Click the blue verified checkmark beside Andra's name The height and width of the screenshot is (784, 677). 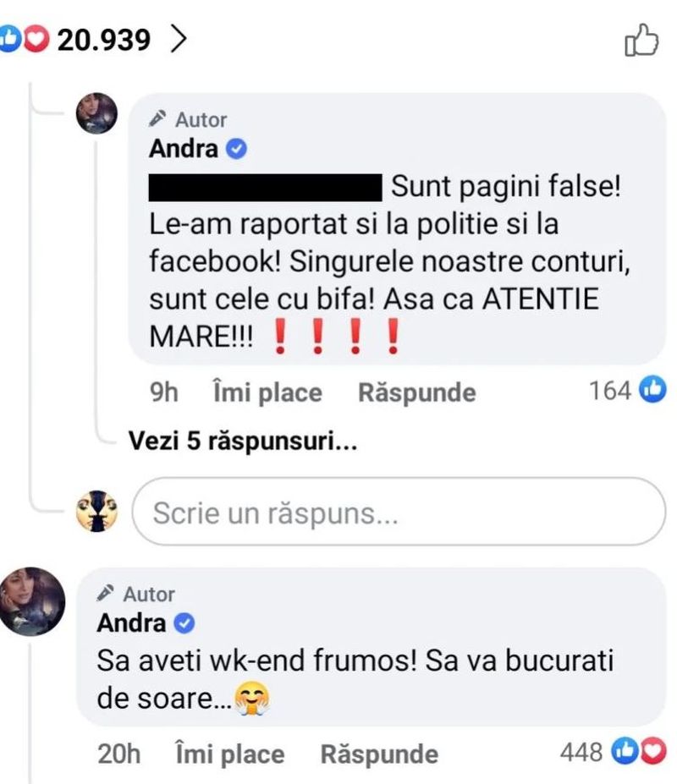pos(234,148)
